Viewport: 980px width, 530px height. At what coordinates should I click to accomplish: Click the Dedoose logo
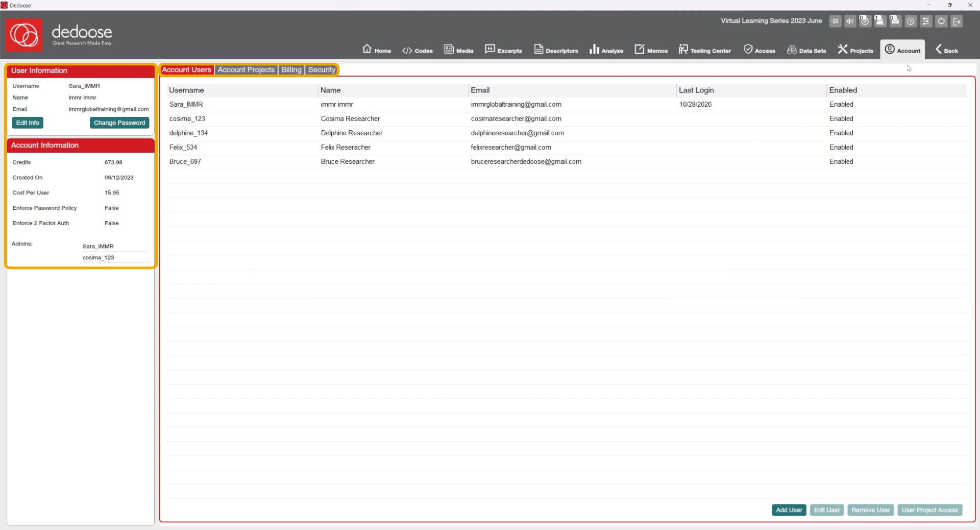(24, 35)
